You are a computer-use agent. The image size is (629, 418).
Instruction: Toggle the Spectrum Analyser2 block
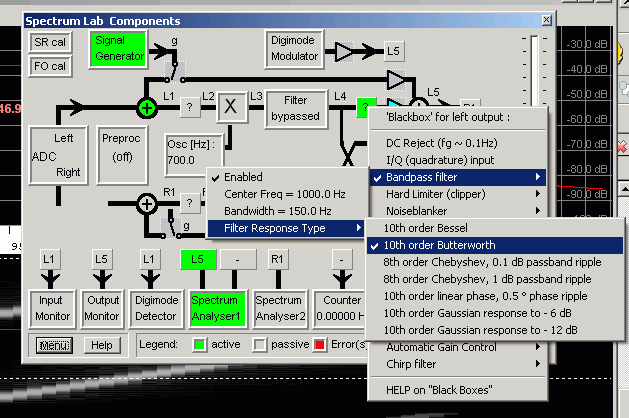(280, 308)
